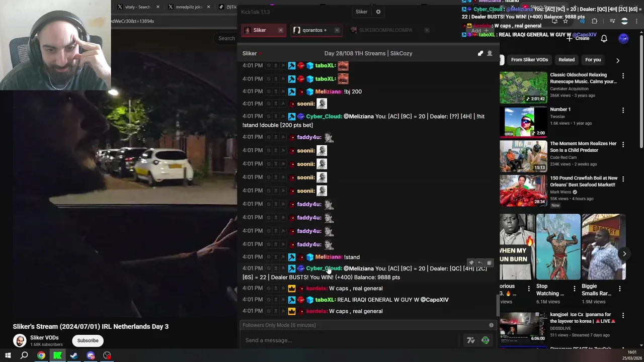644x362 pixels.
Task: Open OBS from taskbar
Action: coord(107,355)
